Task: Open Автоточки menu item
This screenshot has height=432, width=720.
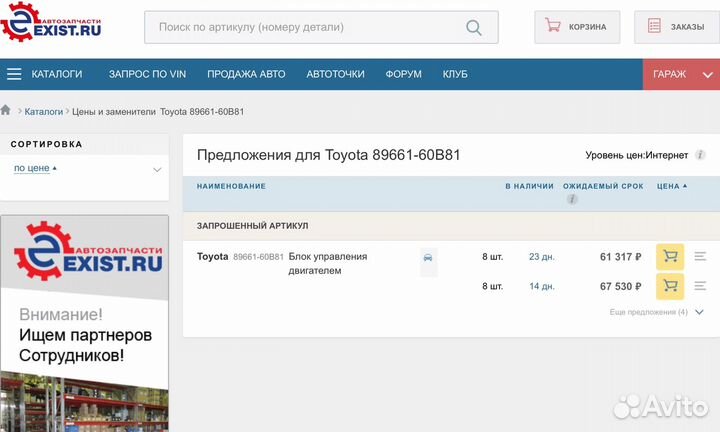Action: 335,74
